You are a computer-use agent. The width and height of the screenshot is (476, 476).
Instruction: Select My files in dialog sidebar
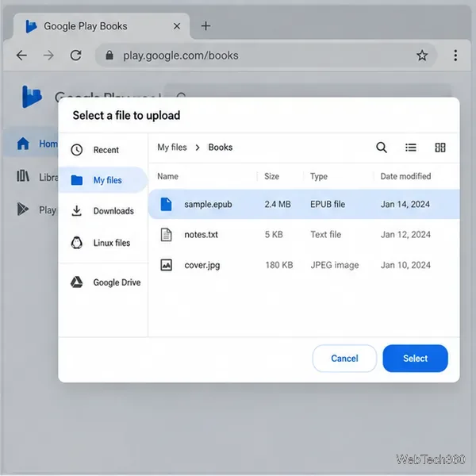pyautogui.click(x=102, y=180)
